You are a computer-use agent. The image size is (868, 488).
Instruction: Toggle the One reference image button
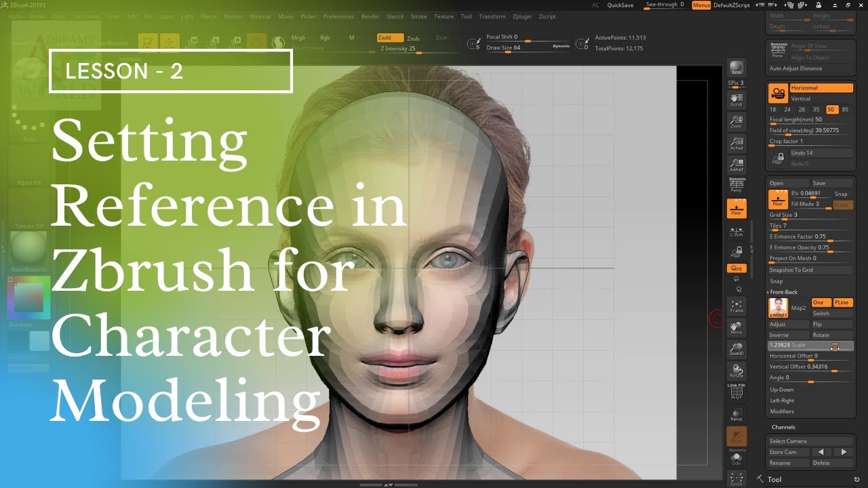[821, 302]
